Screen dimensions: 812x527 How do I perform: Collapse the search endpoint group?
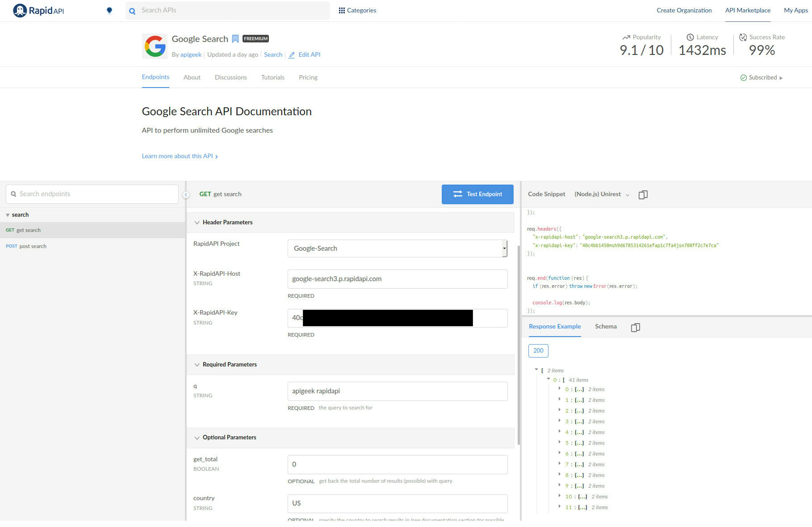point(7,215)
